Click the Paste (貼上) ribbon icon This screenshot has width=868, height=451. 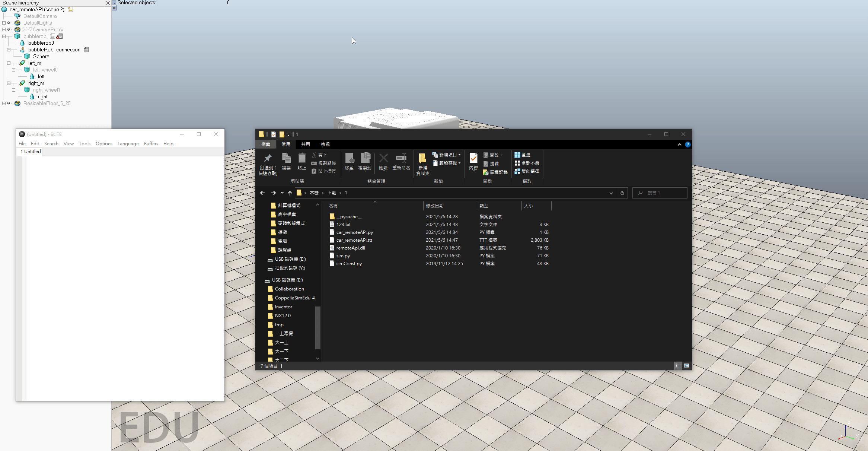point(302,158)
